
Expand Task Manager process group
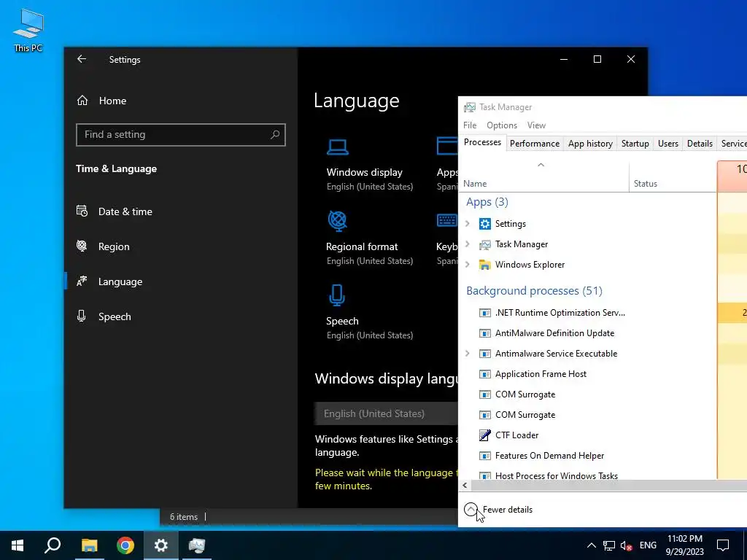point(468,244)
